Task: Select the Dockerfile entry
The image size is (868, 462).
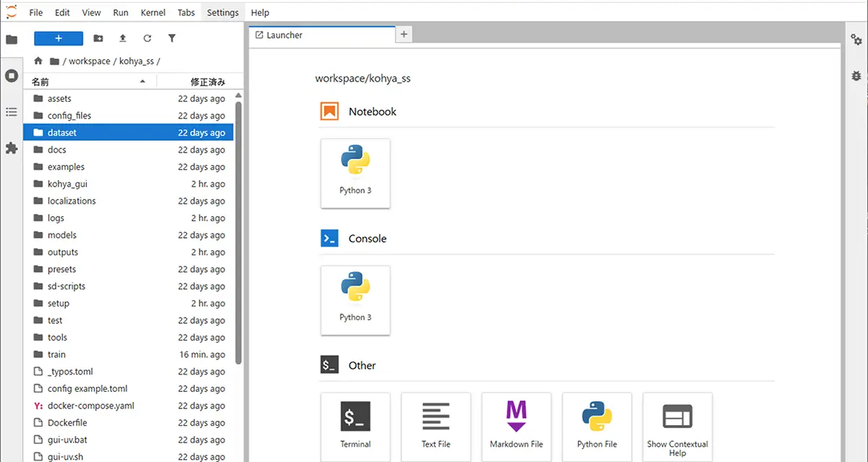Action: point(129,423)
